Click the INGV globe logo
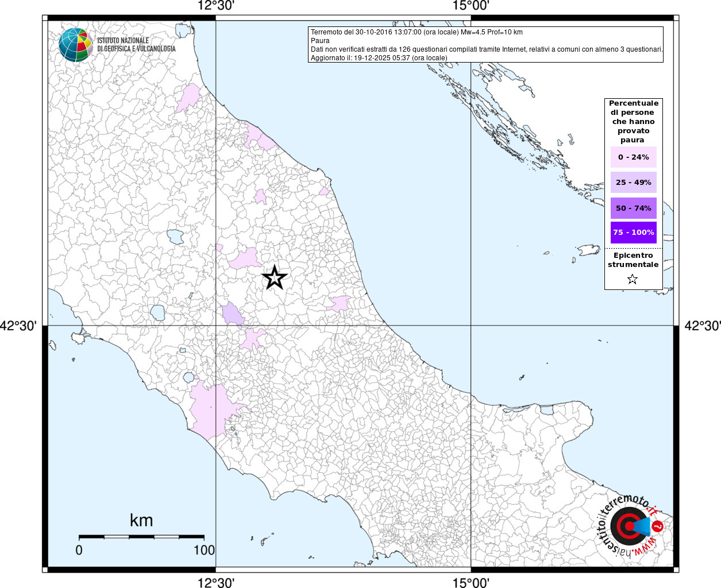Viewport: 721px width, 588px height. point(75,45)
